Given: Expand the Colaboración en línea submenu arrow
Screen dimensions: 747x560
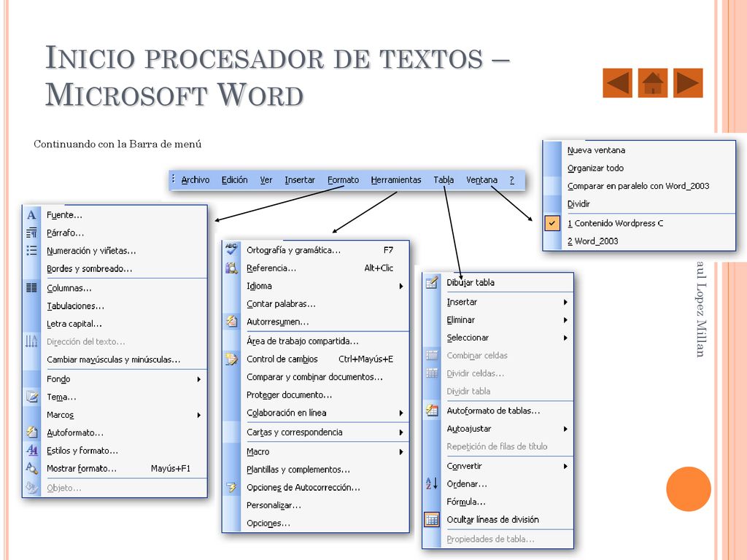Looking at the screenshot, I should [x=401, y=413].
